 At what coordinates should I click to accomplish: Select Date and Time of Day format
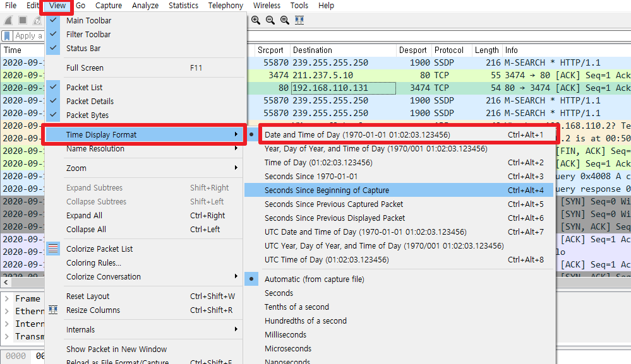click(x=399, y=134)
